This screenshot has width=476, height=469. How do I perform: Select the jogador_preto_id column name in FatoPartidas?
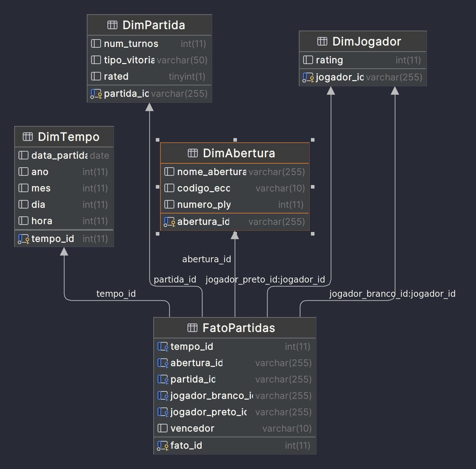pyautogui.click(x=208, y=412)
